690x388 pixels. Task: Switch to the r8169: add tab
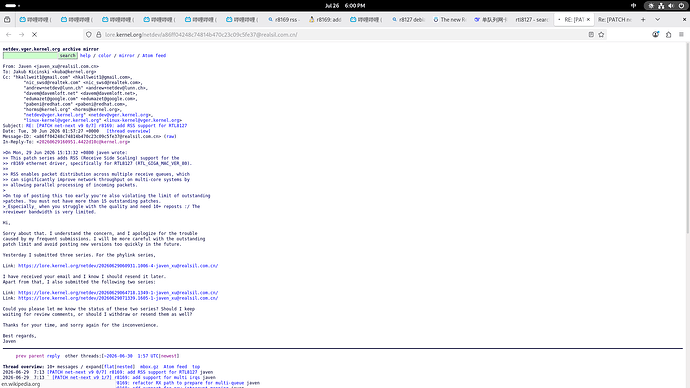pos(325,19)
